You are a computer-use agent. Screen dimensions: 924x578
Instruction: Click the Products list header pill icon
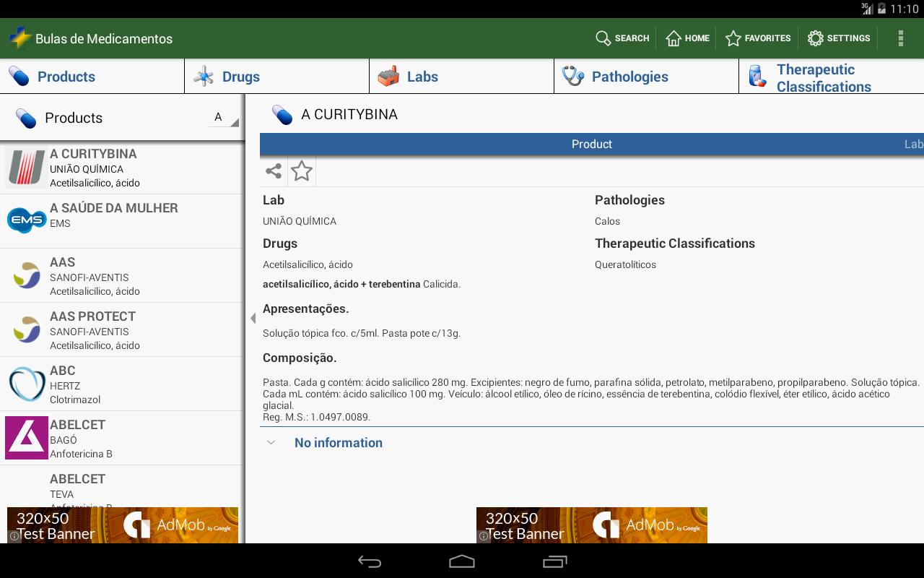(26, 118)
